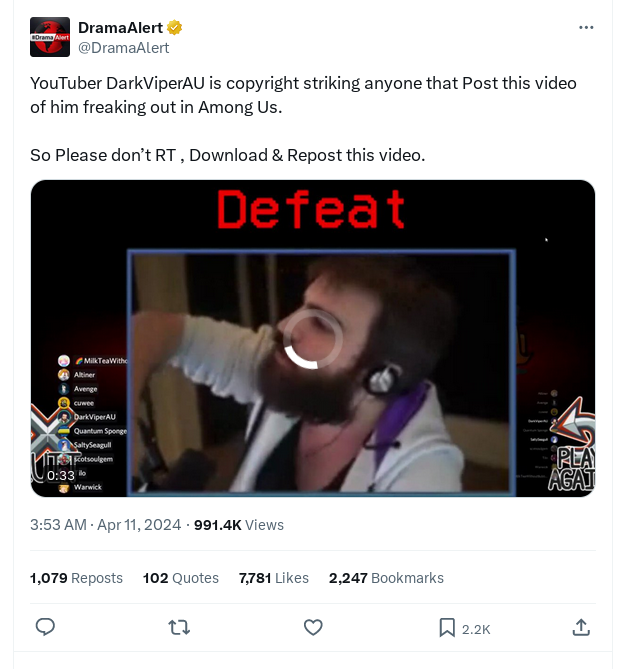Like the tweet with heart icon

[313, 627]
